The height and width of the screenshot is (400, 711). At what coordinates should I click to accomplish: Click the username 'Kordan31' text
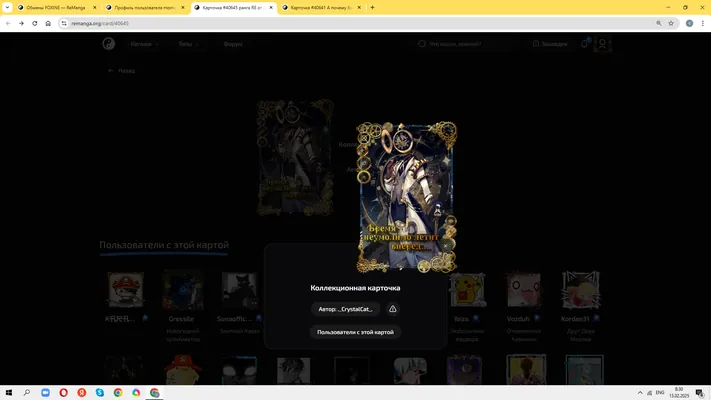[575, 319]
